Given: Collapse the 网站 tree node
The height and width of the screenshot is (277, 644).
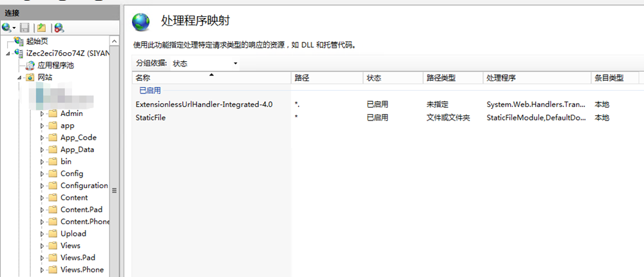Looking at the screenshot, I should pos(20,78).
